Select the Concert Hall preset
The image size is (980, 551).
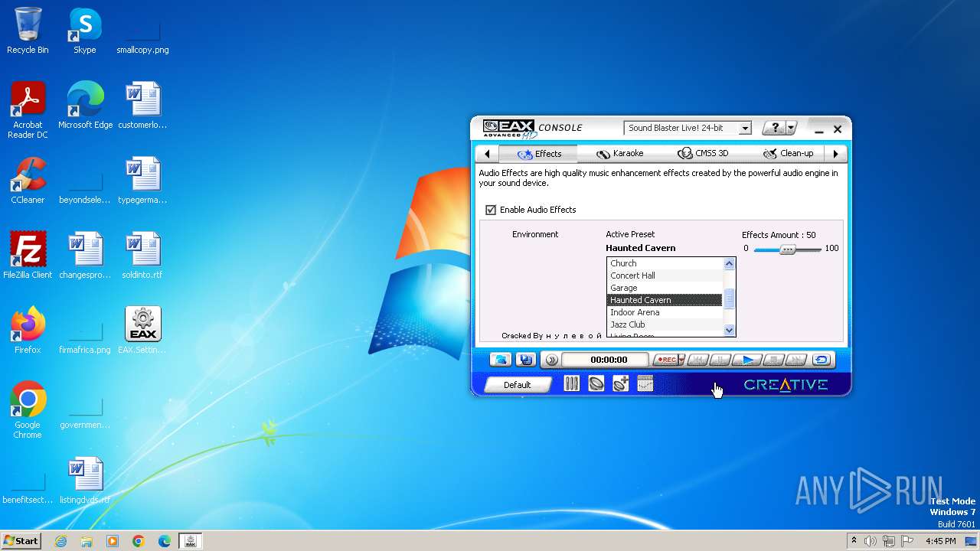pyautogui.click(x=665, y=275)
